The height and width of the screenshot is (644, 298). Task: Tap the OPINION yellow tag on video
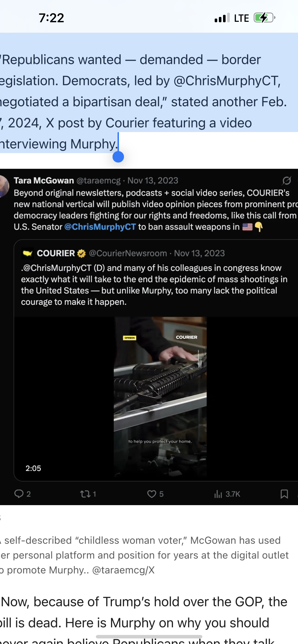point(130,338)
